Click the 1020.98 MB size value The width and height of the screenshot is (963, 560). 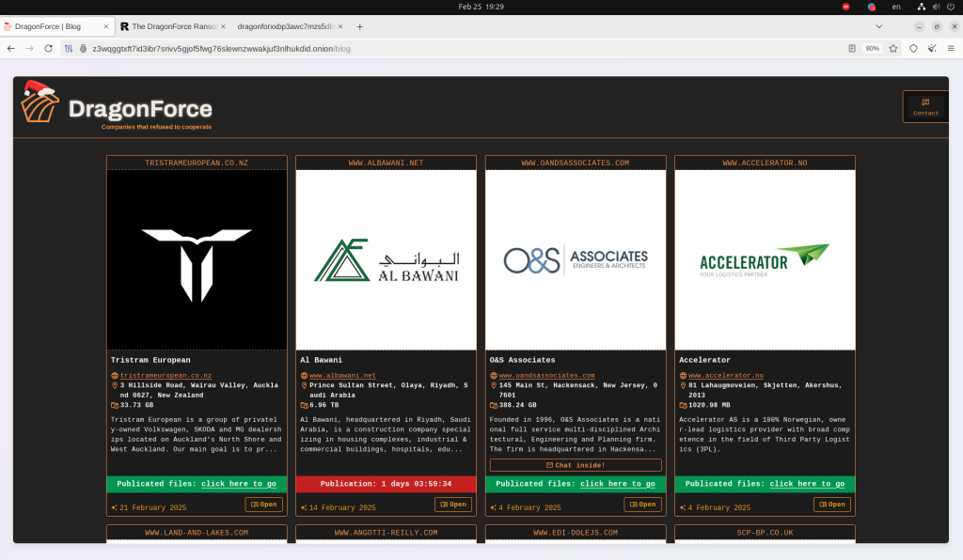click(x=709, y=405)
